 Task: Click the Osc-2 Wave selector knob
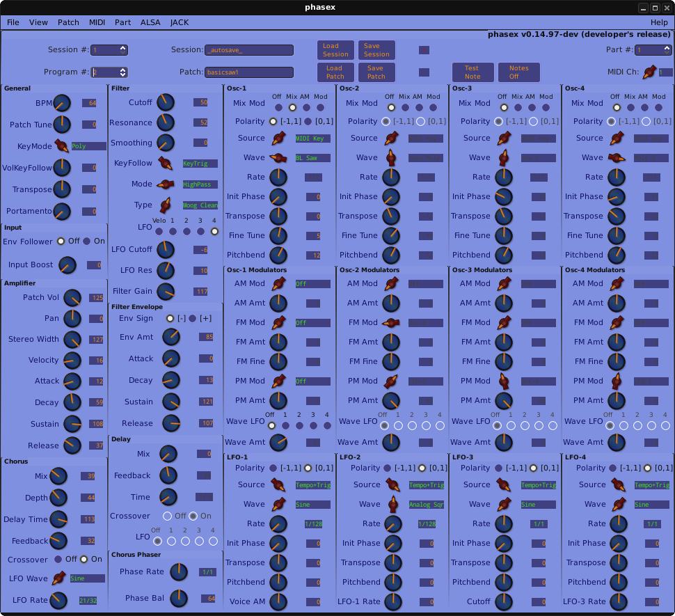391,157
